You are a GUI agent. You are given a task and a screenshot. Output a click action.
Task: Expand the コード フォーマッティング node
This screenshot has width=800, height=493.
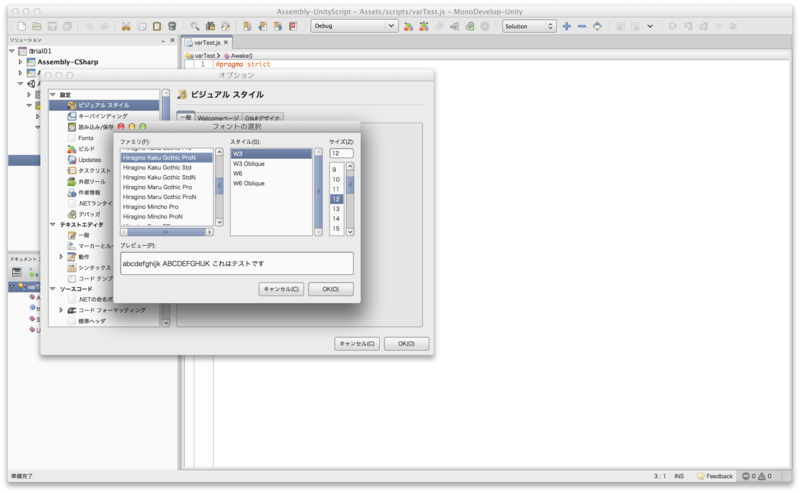click(61, 310)
